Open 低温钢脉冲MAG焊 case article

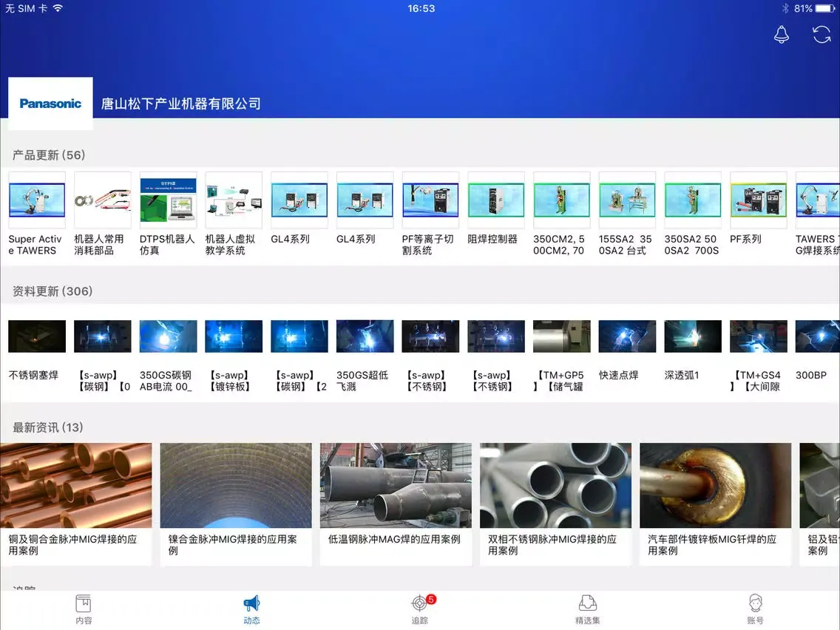pyautogui.click(x=396, y=486)
